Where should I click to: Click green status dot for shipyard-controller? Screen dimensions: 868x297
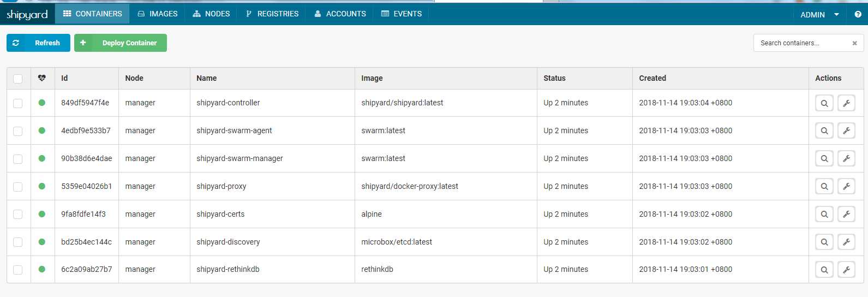tap(42, 103)
